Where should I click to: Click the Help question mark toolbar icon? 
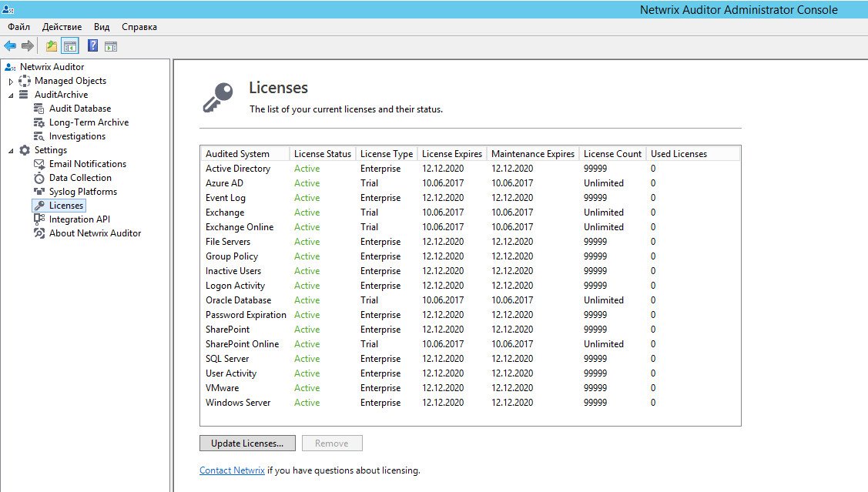(93, 46)
